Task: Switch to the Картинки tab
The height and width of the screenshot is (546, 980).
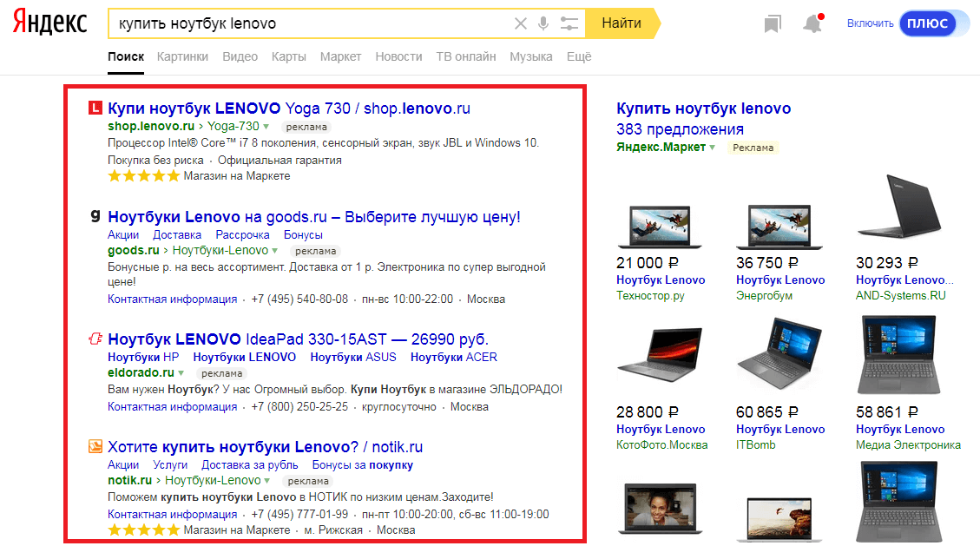Action: pyautogui.click(x=182, y=56)
